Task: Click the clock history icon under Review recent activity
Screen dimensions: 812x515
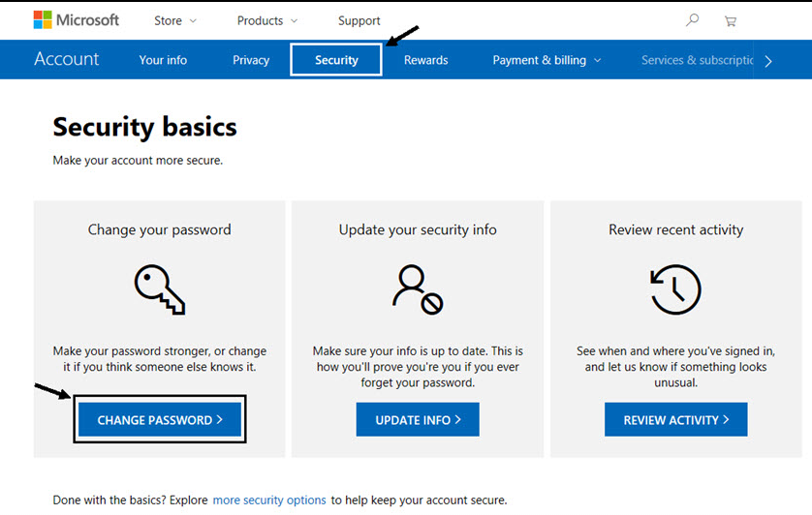Action: 675,289
